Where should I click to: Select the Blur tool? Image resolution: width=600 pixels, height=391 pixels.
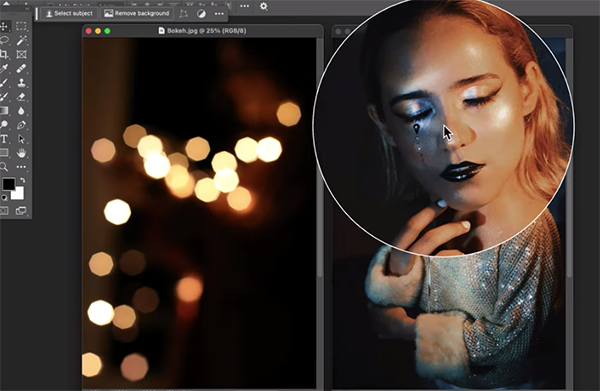click(21, 111)
